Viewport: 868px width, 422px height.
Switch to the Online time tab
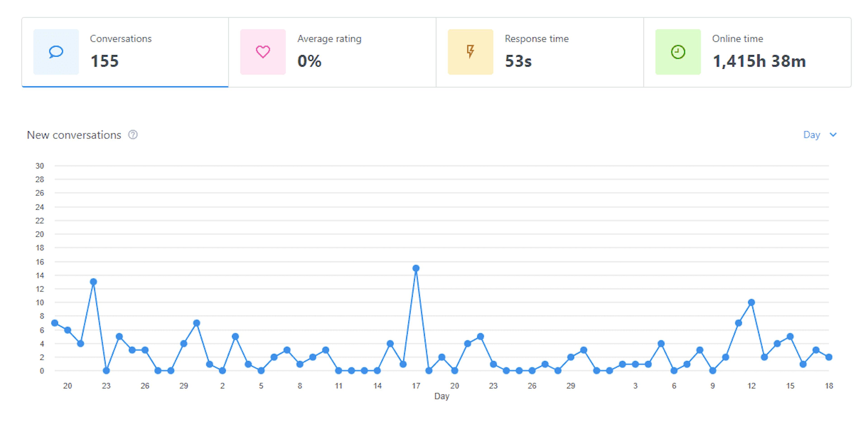tap(747, 52)
